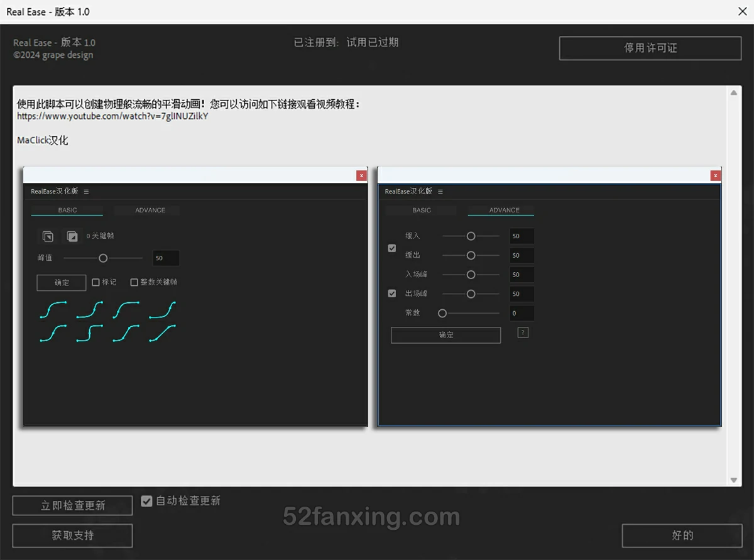This screenshot has height=560, width=754.
Task: Click the 峰值 slider handle
Action: tap(103, 258)
